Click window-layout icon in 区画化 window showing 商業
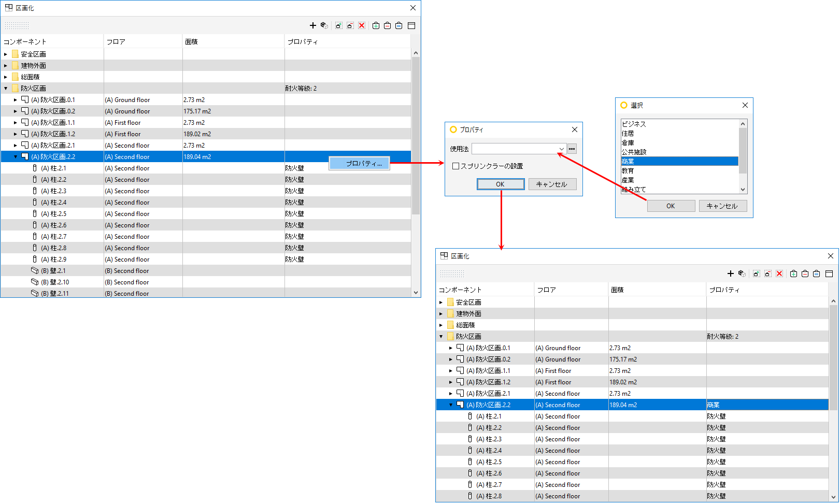Viewport: 840px width, 504px height. pyautogui.click(x=829, y=273)
